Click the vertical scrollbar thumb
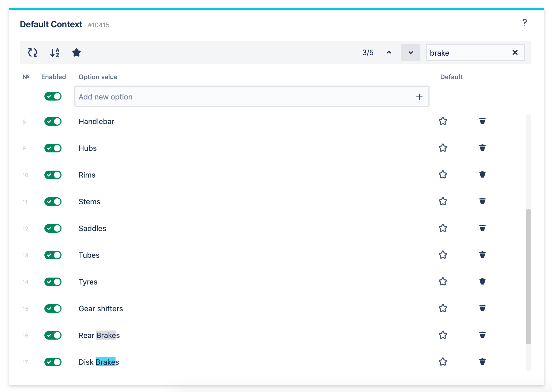The image size is (552, 392). [528, 276]
